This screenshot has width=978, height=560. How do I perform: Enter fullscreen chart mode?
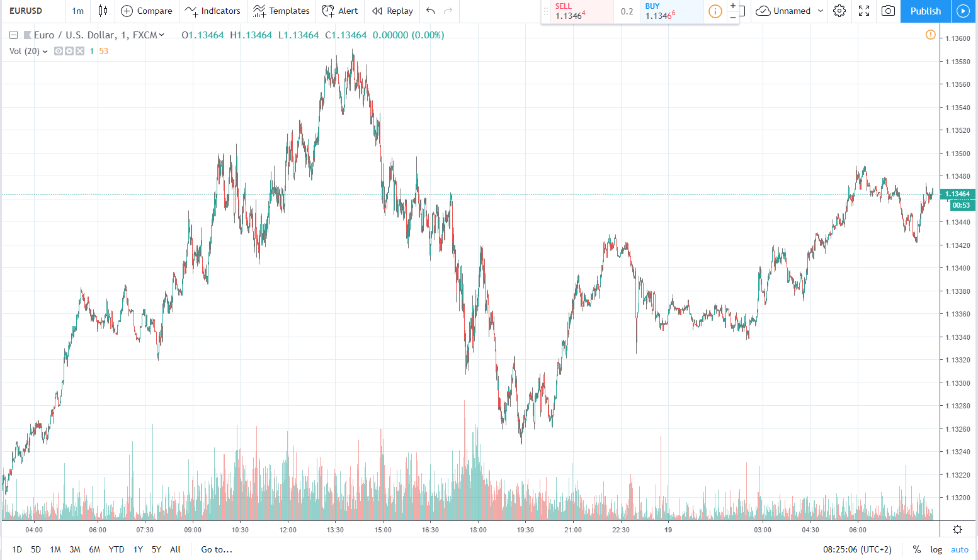pyautogui.click(x=864, y=11)
